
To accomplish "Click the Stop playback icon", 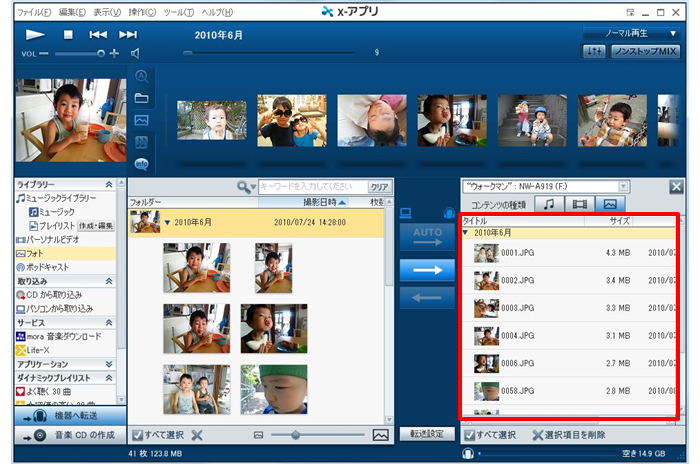I will pyautogui.click(x=69, y=34).
